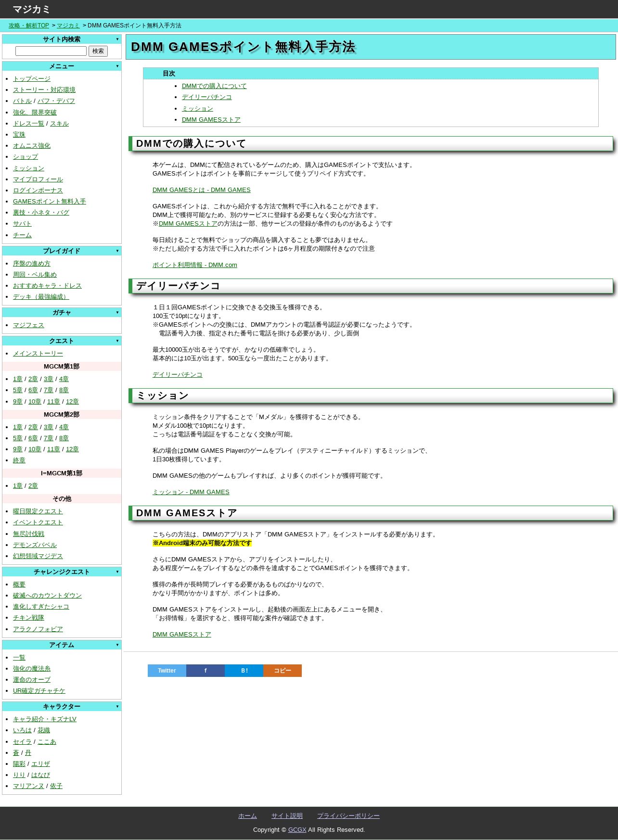
Task: Collapse the キャラクター section arrow
Action: (117, 707)
